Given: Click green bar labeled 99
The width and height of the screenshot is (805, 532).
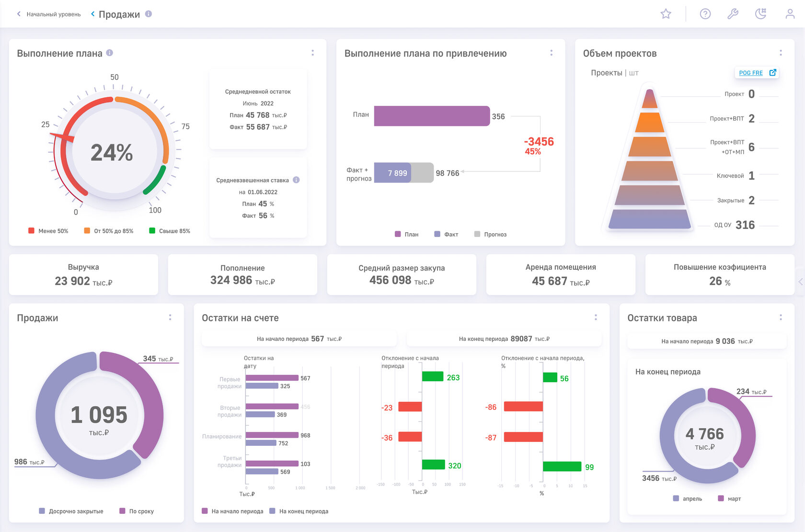Looking at the screenshot, I should (562, 466).
